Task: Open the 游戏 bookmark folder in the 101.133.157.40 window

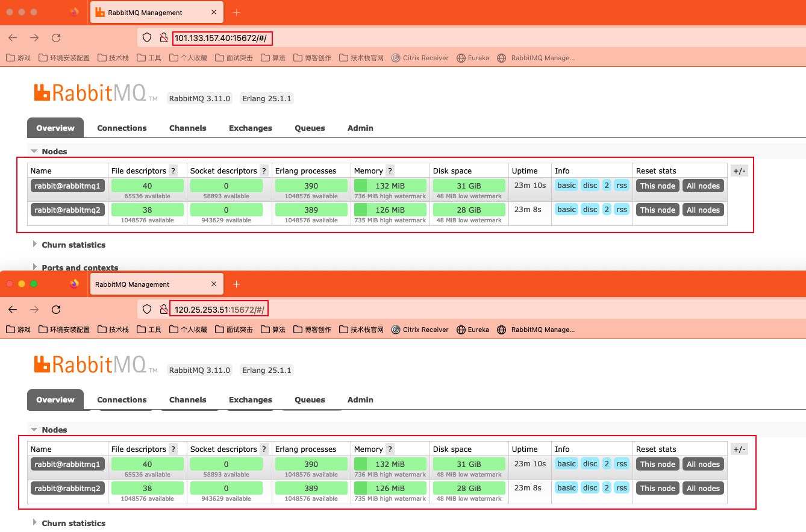Action: tap(18, 58)
